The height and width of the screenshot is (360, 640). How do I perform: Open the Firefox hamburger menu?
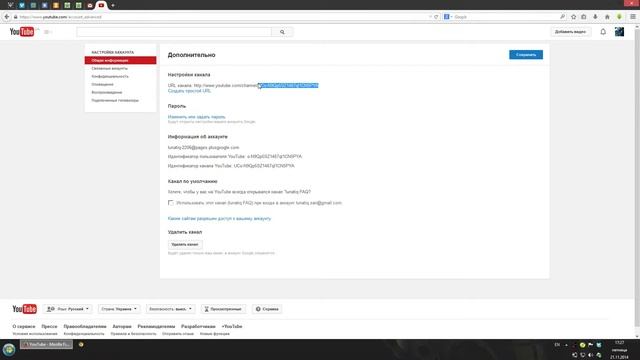pyautogui.click(x=633, y=17)
